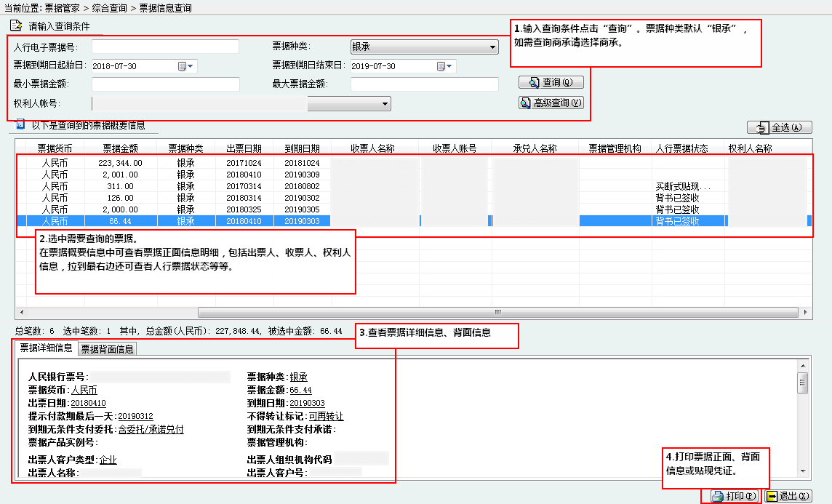The image size is (832, 504).
Task: Open the 票据到期日结束日 date dropdown arrow
Action: point(450,66)
